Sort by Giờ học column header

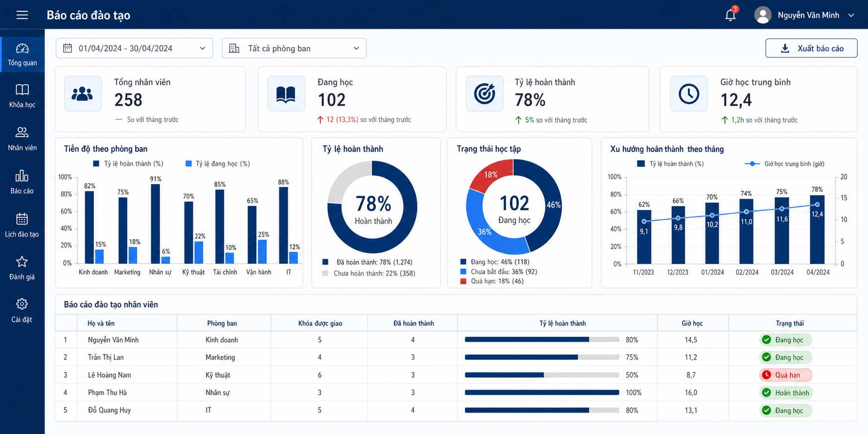tap(692, 323)
